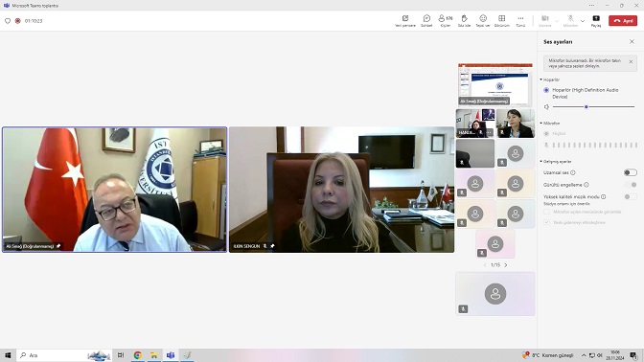Adjust the speaker volume slider
Viewport: 644px width, 362px height.
[x=593, y=106]
